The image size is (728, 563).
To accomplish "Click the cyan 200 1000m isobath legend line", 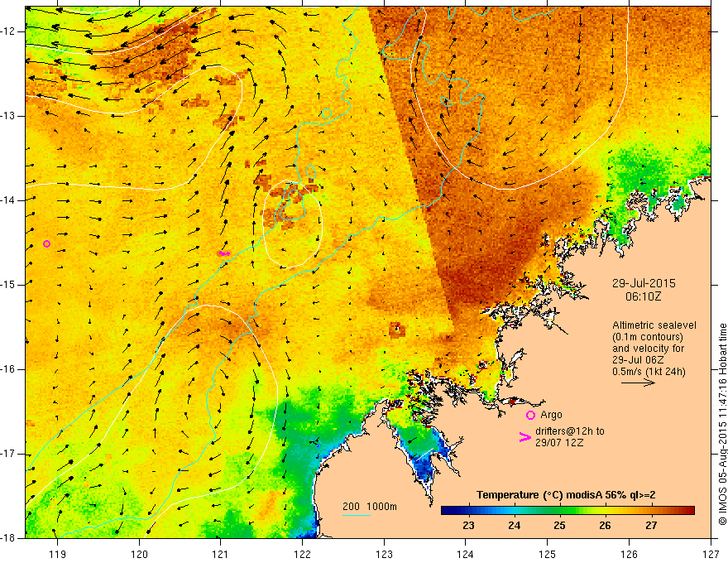I will 356,515.
